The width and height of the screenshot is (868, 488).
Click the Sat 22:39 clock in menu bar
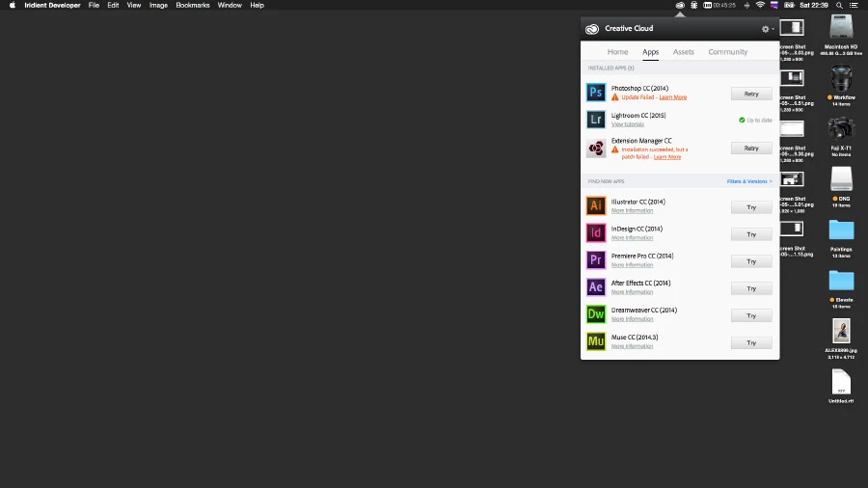(x=814, y=5)
